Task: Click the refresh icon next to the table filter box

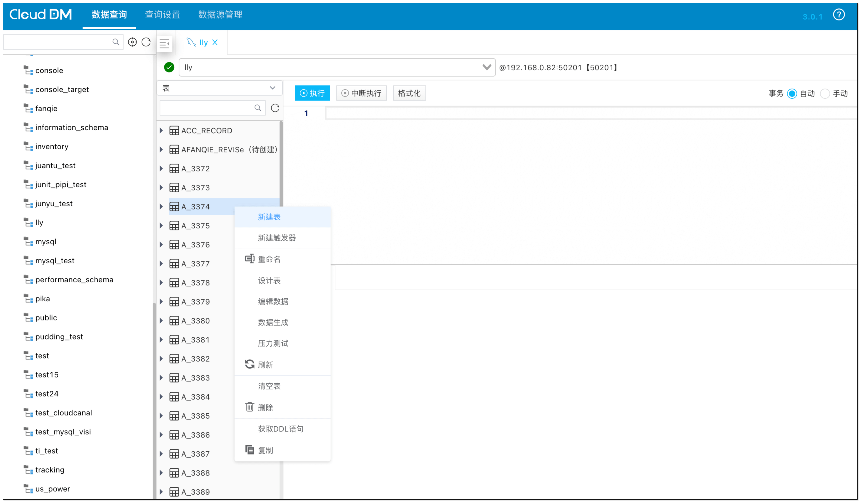Action: pos(275,108)
